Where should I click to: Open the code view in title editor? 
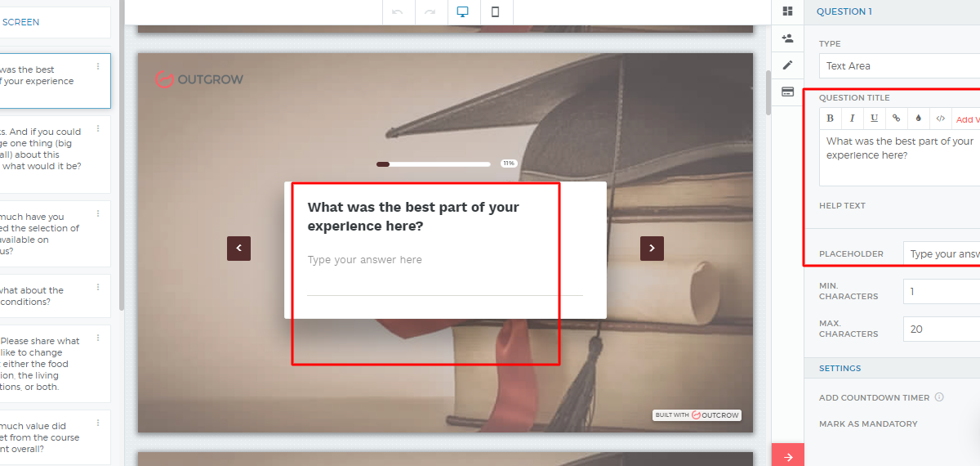click(x=941, y=119)
